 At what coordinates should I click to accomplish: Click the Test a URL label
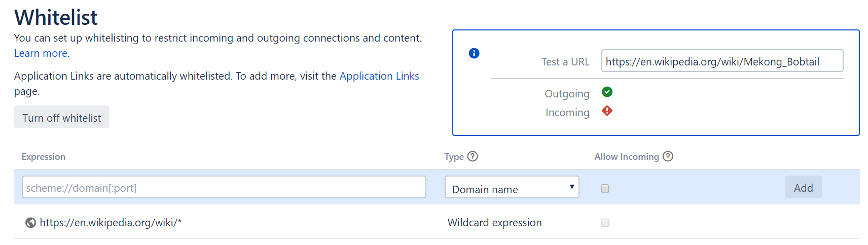(565, 62)
